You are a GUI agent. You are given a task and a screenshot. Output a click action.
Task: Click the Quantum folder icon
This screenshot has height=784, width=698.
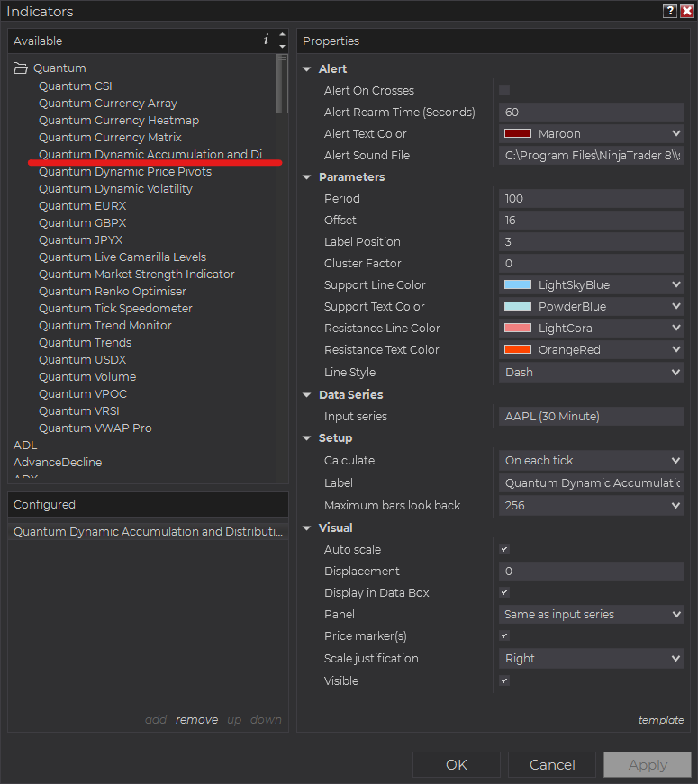coord(21,68)
